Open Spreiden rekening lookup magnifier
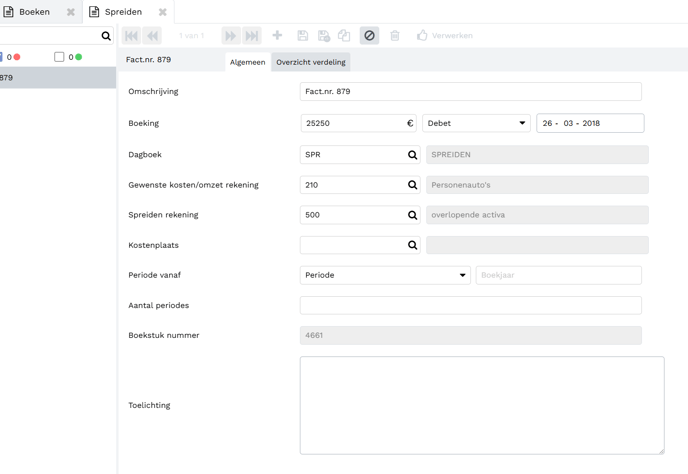Screen dimensions: 688x474 point(412,215)
